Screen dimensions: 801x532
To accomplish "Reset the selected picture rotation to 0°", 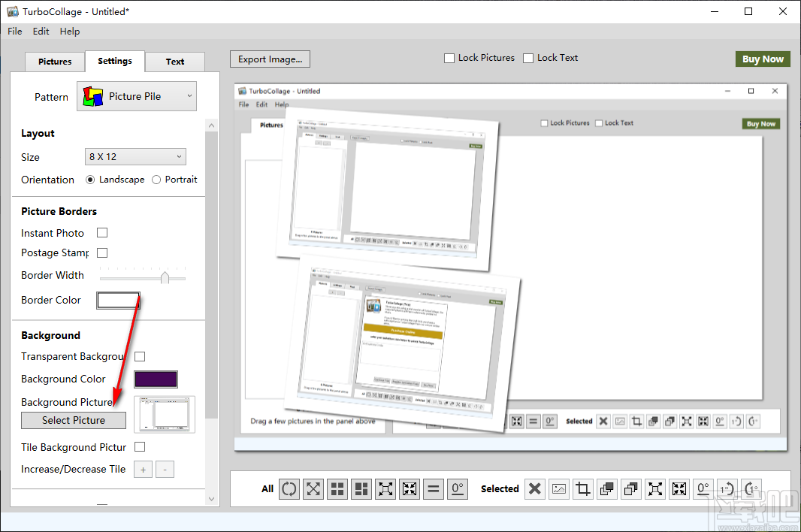I will 703,489.
